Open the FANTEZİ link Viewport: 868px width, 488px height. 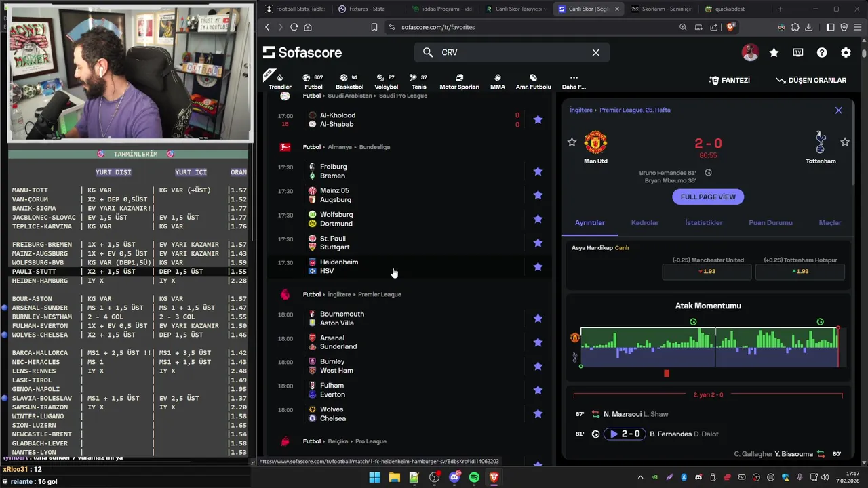pos(730,80)
